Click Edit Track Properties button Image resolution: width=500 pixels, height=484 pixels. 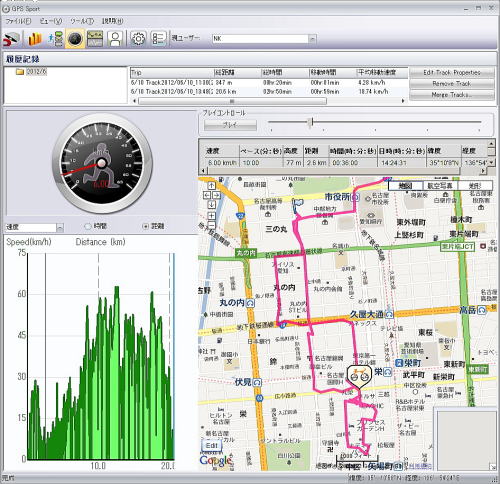point(452,72)
